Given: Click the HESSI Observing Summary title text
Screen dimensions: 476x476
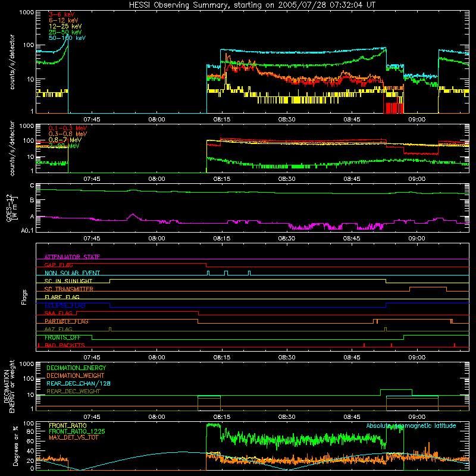Looking at the screenshot, I should (252, 5).
